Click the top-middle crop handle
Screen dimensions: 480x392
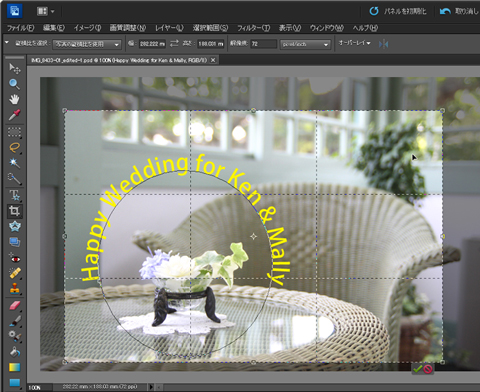click(x=253, y=110)
